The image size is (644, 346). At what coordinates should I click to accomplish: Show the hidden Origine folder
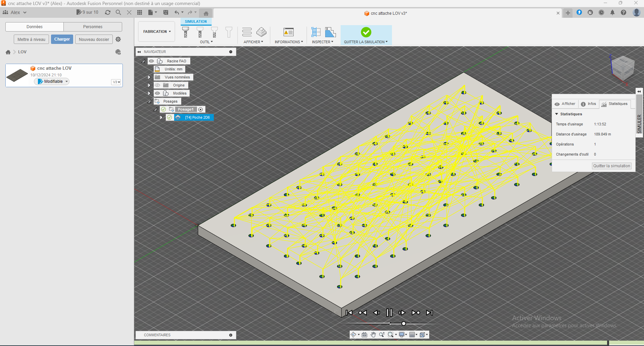tap(157, 85)
